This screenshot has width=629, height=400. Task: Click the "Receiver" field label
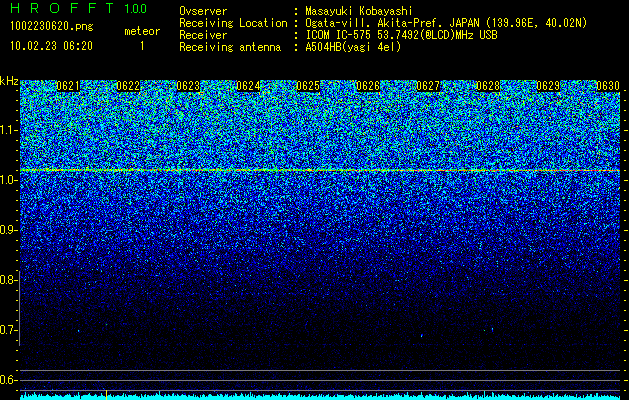(x=203, y=35)
